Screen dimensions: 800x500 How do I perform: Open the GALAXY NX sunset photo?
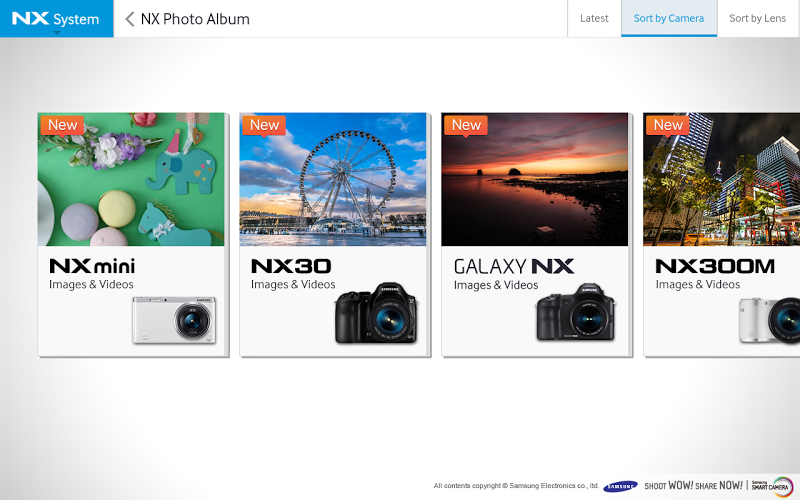[535, 179]
